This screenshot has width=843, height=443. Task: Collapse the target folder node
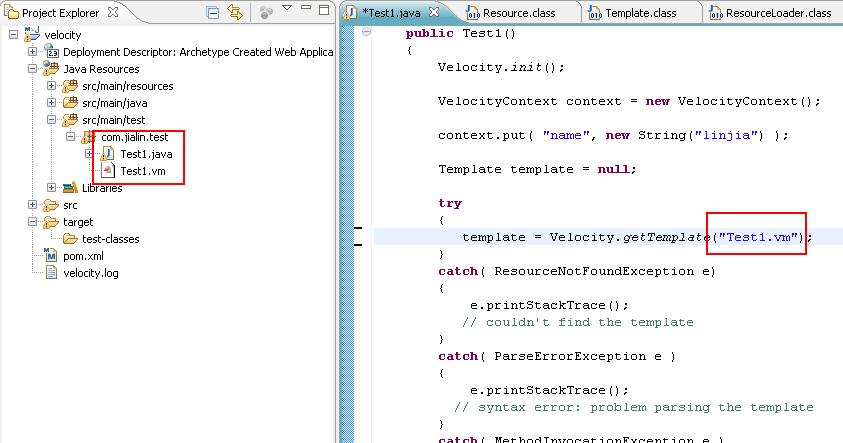pyautogui.click(x=32, y=222)
